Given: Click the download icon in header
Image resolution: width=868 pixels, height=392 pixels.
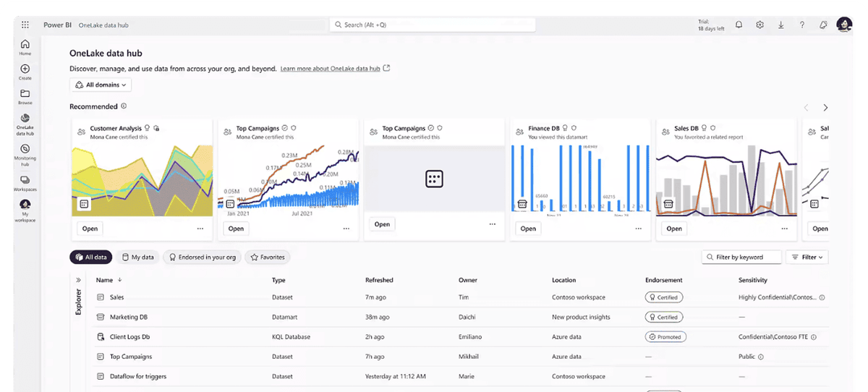Looking at the screenshot, I should [780, 25].
